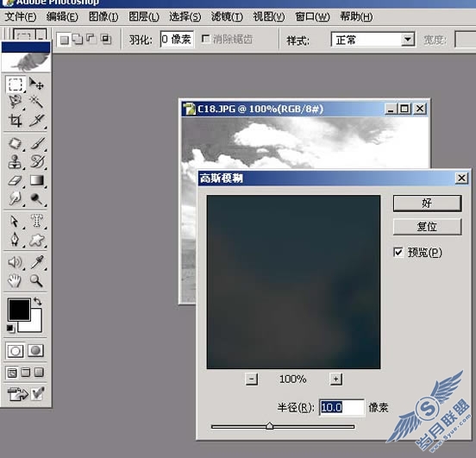Screen dimensions: 476x458
Task: Select the Slice tool
Action: [x=36, y=120]
